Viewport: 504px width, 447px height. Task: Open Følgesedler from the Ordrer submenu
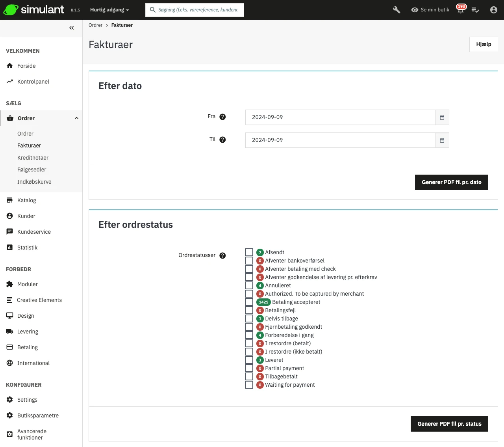[31, 169]
